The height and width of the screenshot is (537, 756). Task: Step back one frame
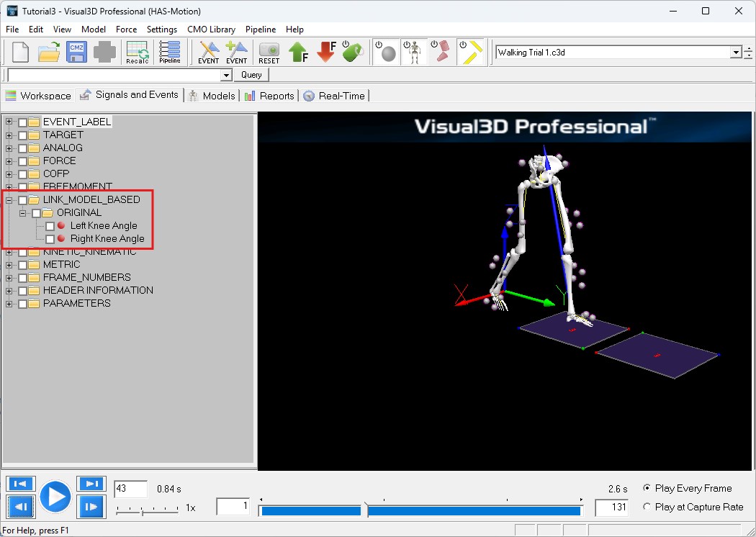[21, 507]
